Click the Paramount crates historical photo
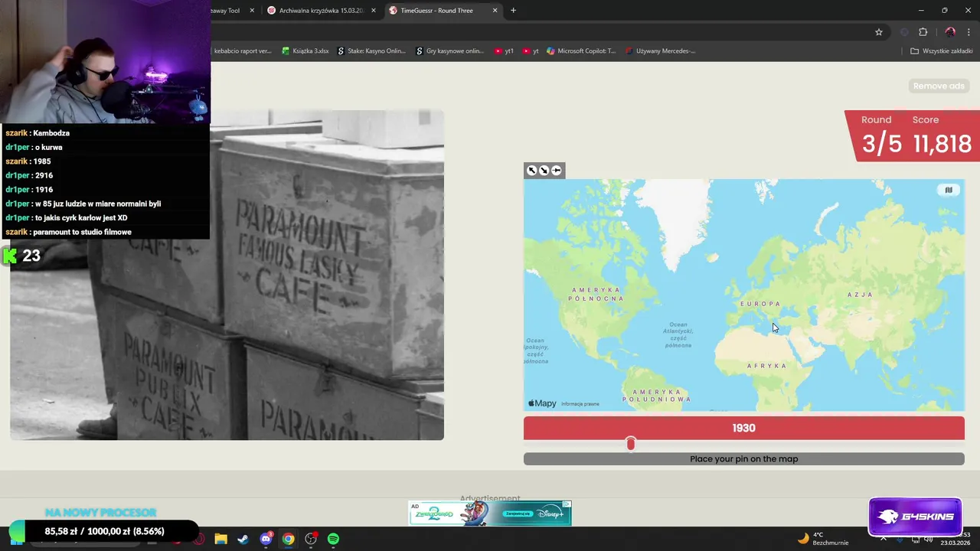Viewport: 980px width, 551px height. click(x=227, y=275)
